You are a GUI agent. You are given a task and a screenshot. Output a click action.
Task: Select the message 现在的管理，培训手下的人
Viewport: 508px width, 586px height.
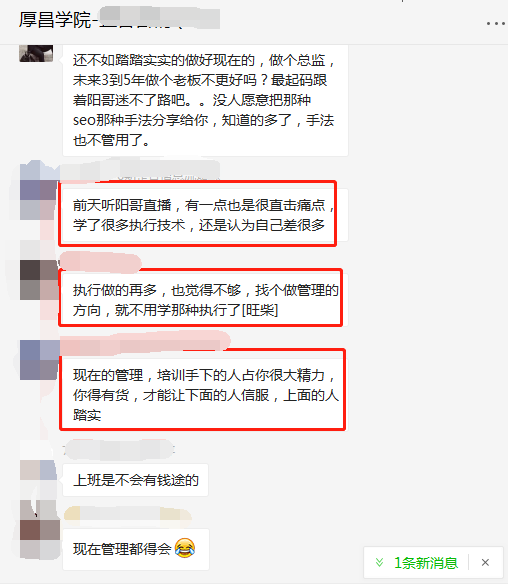205,395
